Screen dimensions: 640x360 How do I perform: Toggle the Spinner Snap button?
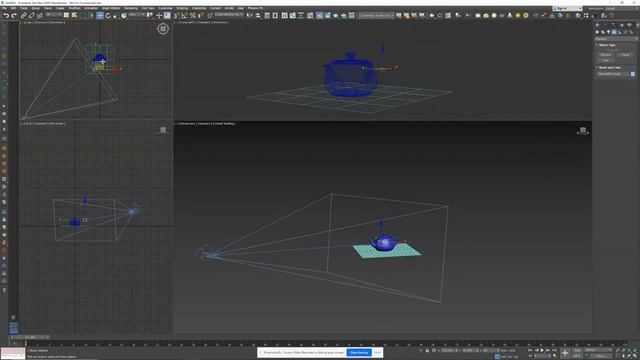point(200,16)
